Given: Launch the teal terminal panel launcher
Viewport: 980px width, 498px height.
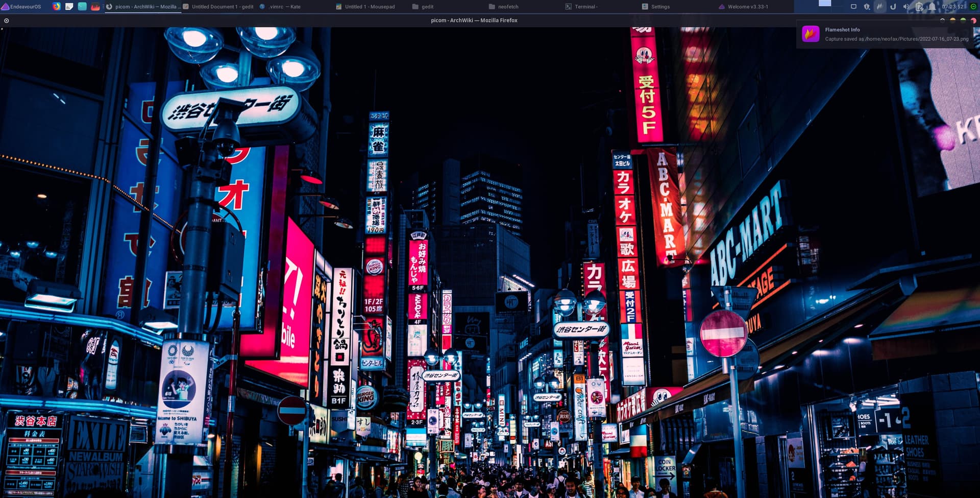Looking at the screenshot, I should (82, 7).
